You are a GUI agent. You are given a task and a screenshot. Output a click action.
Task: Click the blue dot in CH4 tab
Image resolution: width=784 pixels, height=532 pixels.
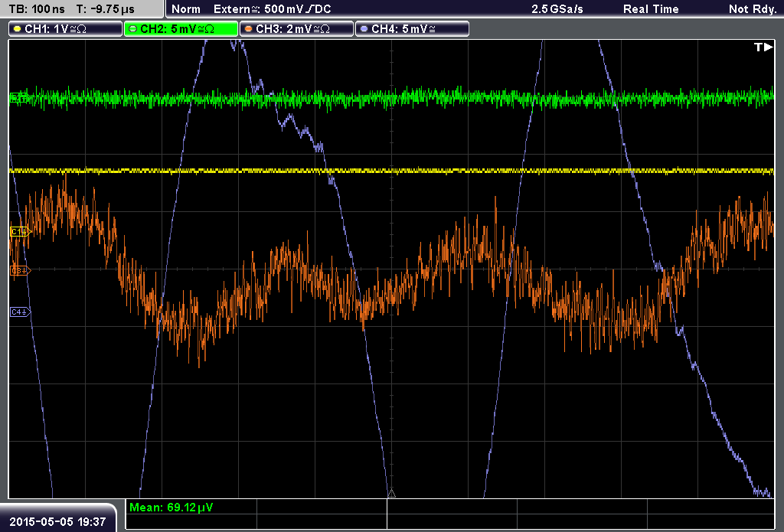pyautogui.click(x=364, y=29)
